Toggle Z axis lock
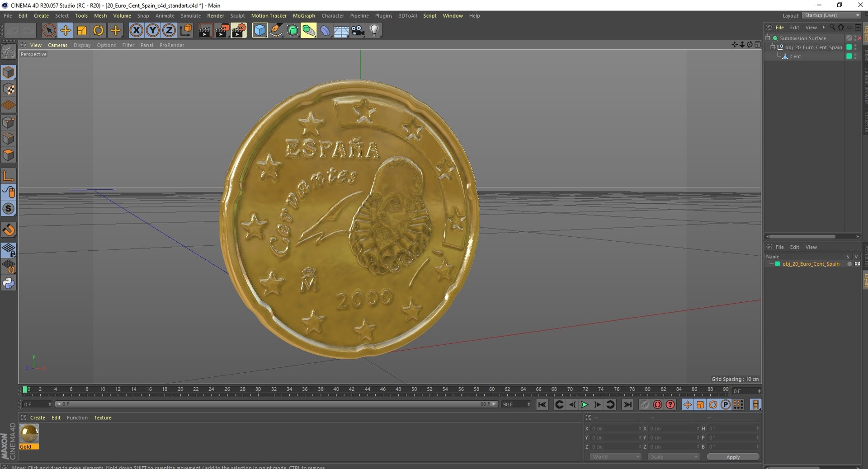The image size is (868, 469). coord(169,30)
